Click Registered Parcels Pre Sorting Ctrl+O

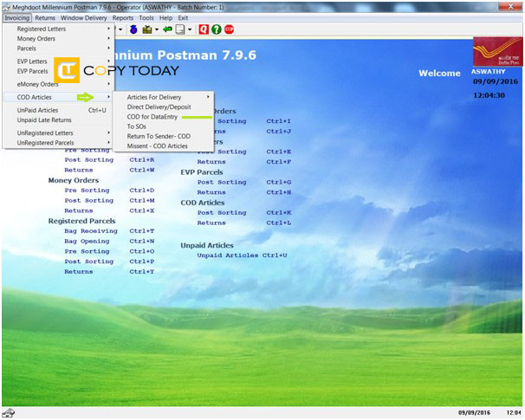pos(109,251)
